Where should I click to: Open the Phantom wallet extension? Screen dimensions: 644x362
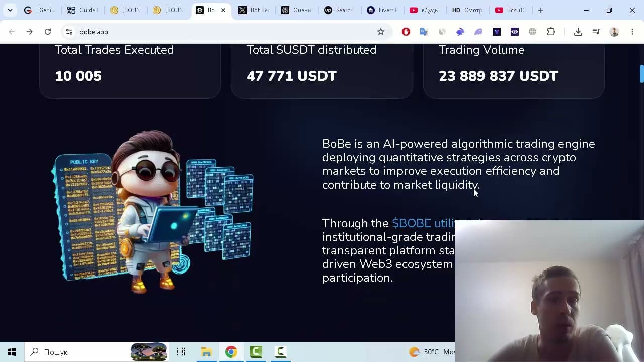coord(478,32)
